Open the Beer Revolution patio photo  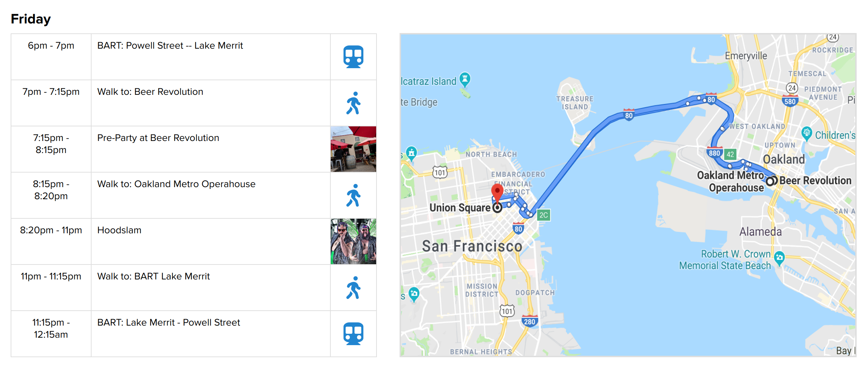point(353,149)
